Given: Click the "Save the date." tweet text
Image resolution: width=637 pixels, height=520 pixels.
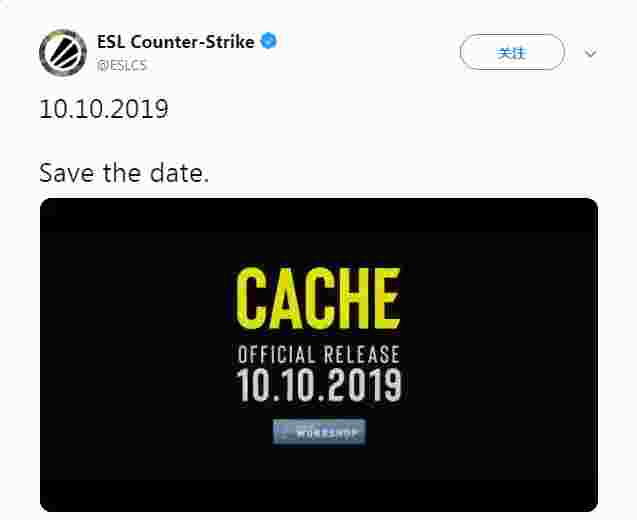Looking at the screenshot, I should (x=124, y=173).
